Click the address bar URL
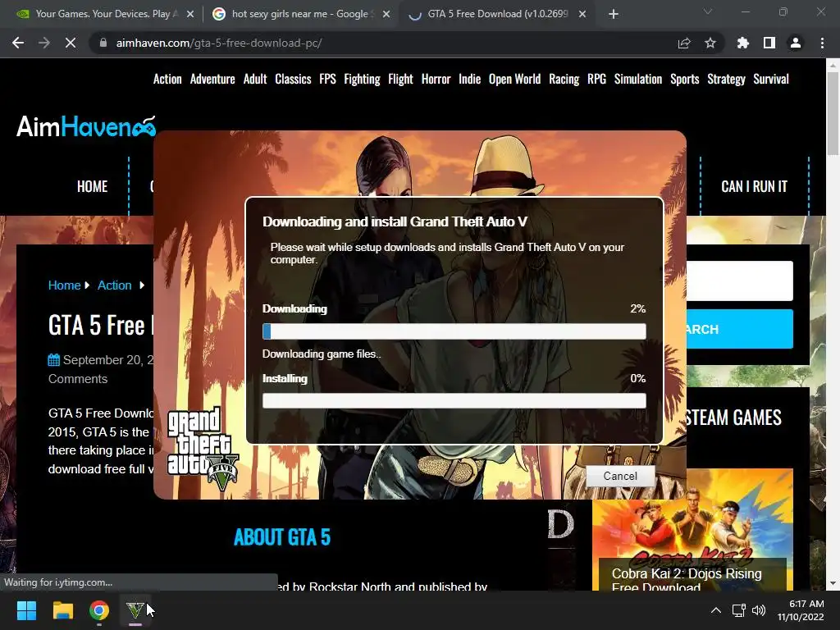 (218, 43)
